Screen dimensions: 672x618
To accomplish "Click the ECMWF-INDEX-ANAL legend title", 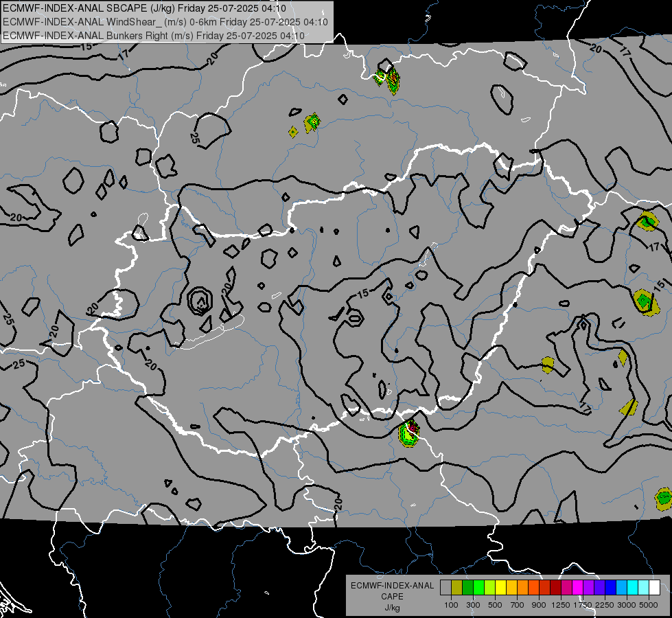I will point(392,586).
